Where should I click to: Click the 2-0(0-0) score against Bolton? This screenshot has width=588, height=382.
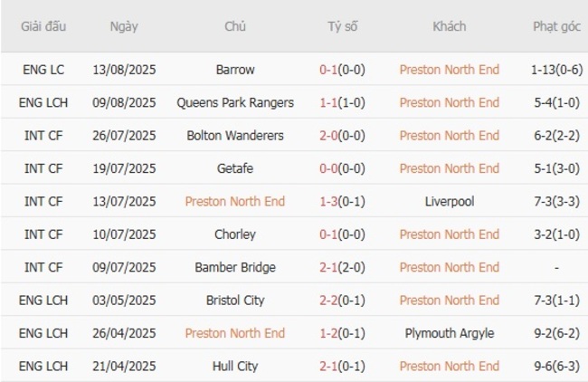(x=343, y=136)
